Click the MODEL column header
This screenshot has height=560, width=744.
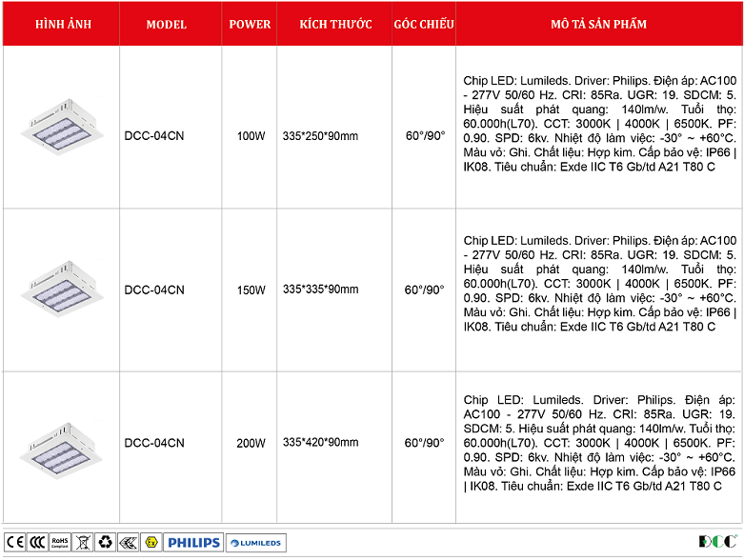click(x=167, y=24)
